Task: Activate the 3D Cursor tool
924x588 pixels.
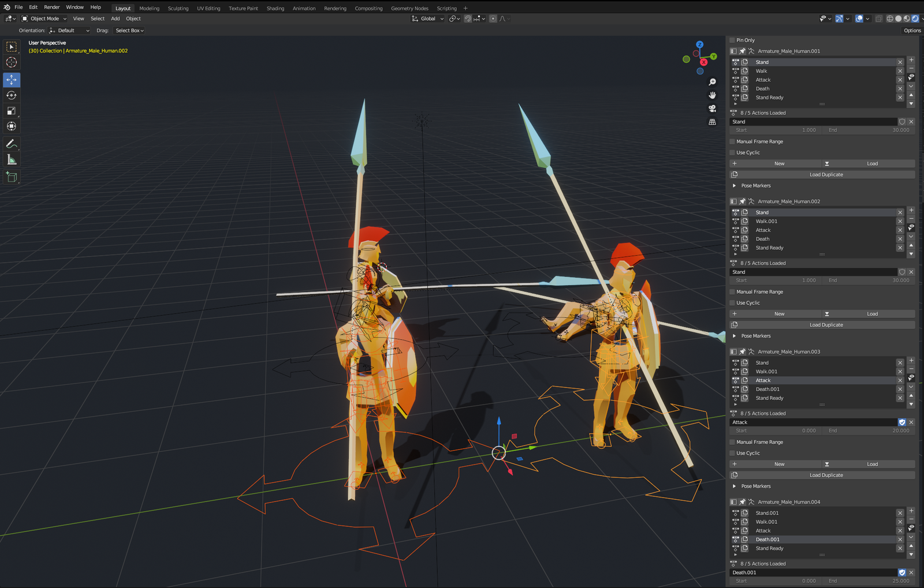Action: [12, 62]
